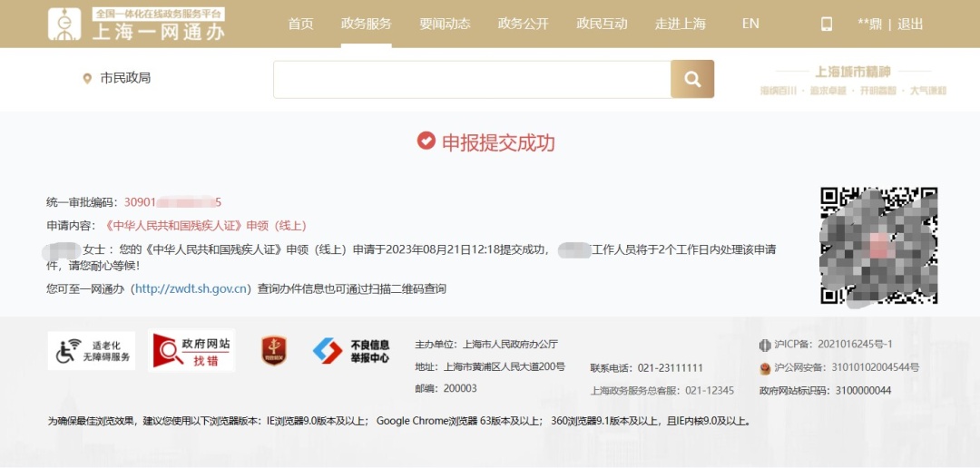The width and height of the screenshot is (980, 468).
Task: Click the red 党政机关 shield emblem
Action: pos(274,350)
